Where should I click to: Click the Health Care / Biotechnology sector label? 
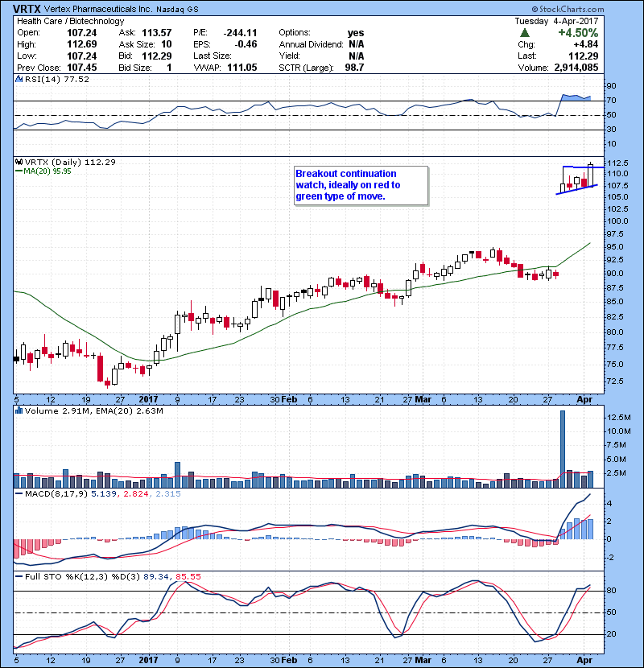pos(70,21)
